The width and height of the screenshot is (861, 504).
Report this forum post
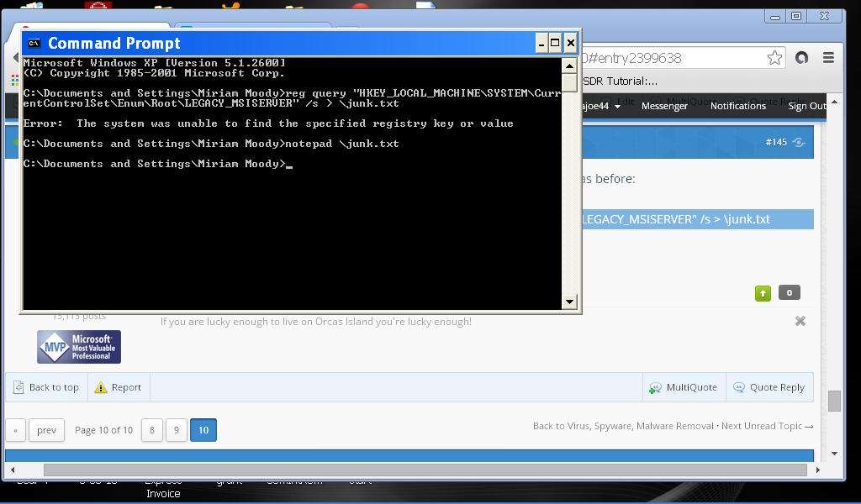118,387
